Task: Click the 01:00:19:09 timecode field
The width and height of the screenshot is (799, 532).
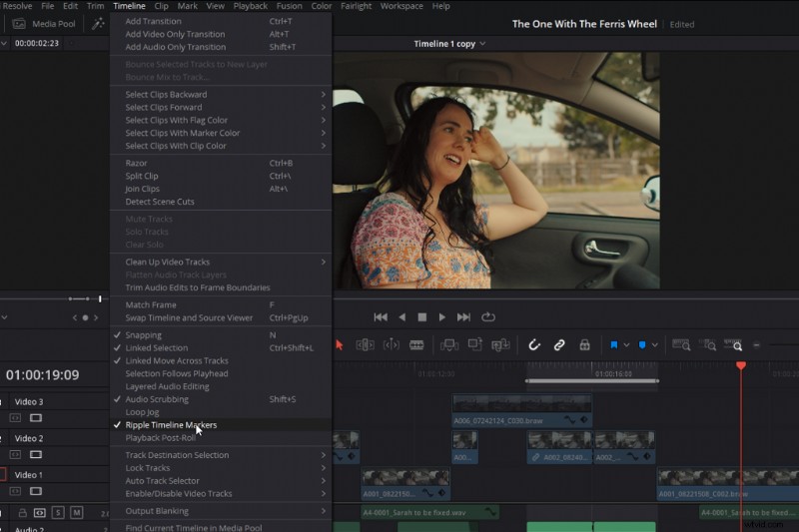Action: coord(43,375)
